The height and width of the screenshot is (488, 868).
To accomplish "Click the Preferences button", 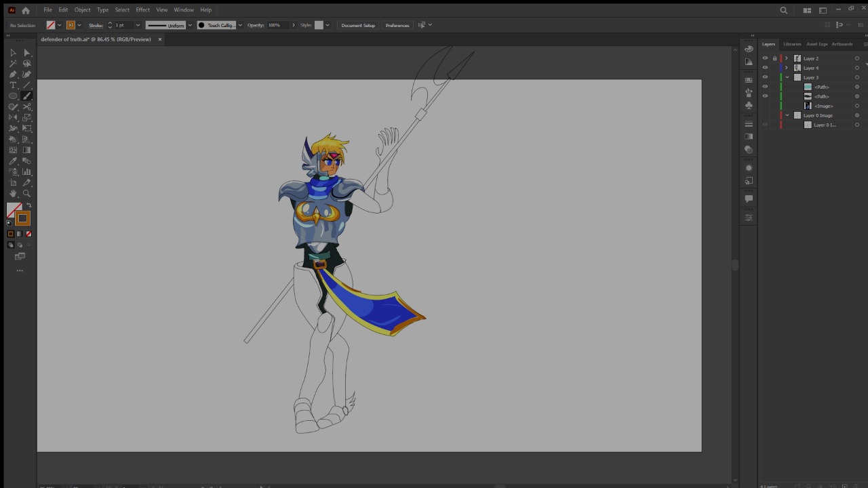I will point(397,25).
